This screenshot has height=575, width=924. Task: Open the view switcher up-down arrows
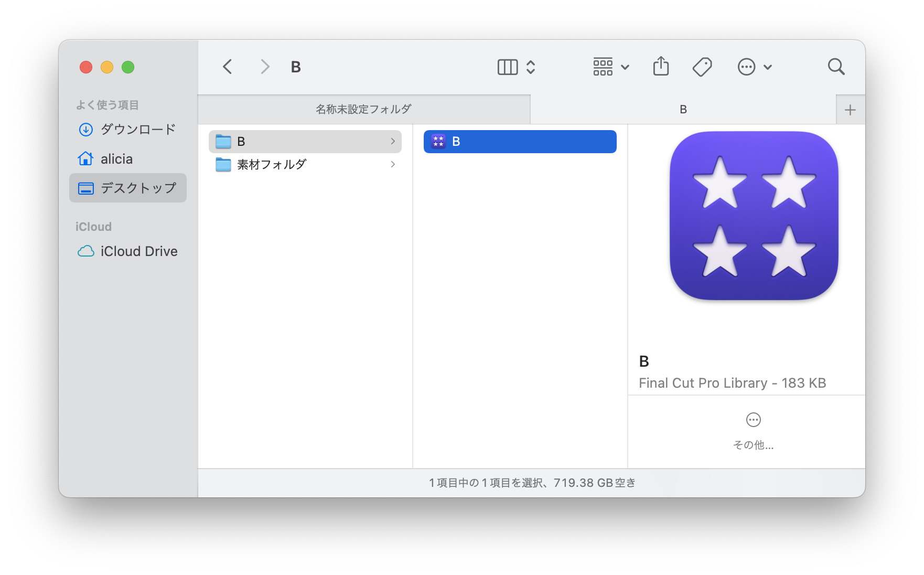531,67
